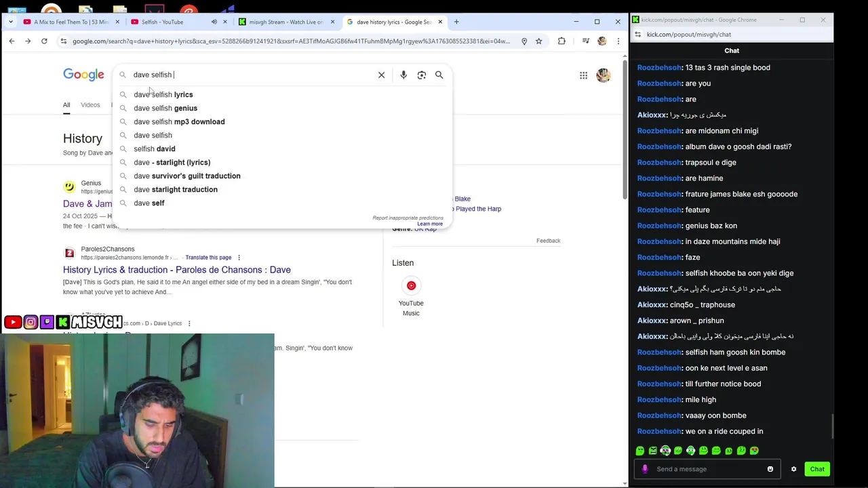This screenshot has width=868, height=488.
Task: Select the Videos search results tab
Action: coord(90,105)
